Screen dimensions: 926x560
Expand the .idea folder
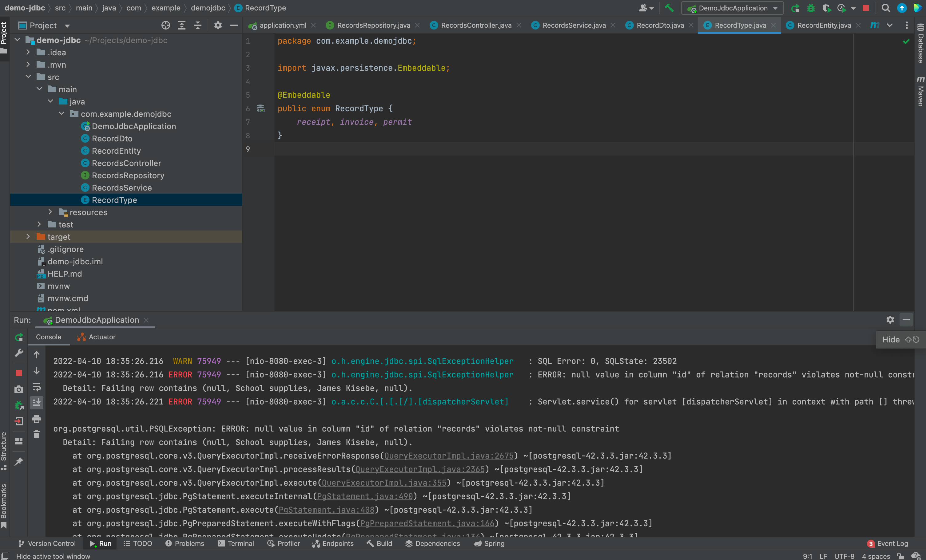coord(28,52)
